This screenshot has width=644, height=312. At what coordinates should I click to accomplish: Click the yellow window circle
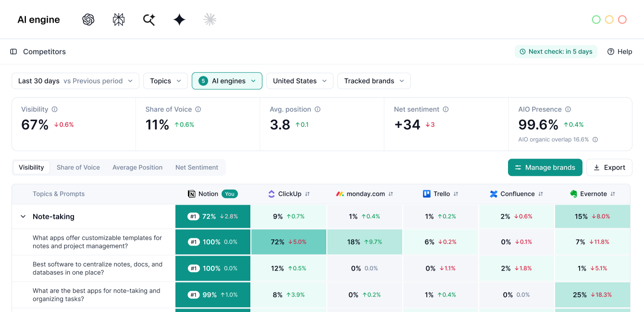click(609, 20)
